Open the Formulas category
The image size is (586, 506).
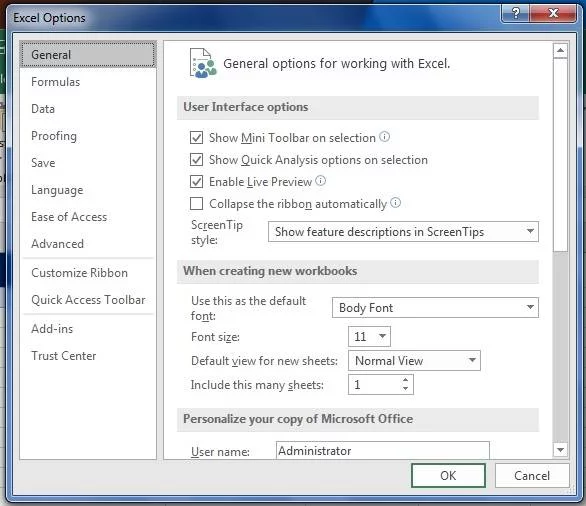coord(88,82)
